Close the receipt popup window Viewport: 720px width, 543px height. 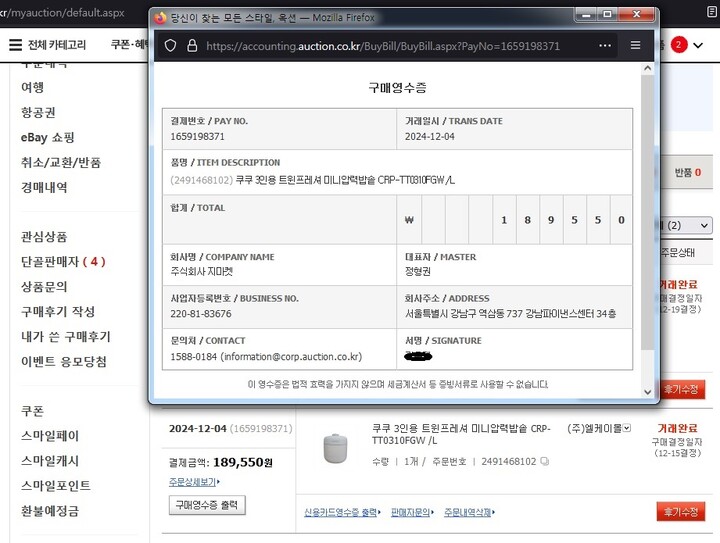click(636, 15)
